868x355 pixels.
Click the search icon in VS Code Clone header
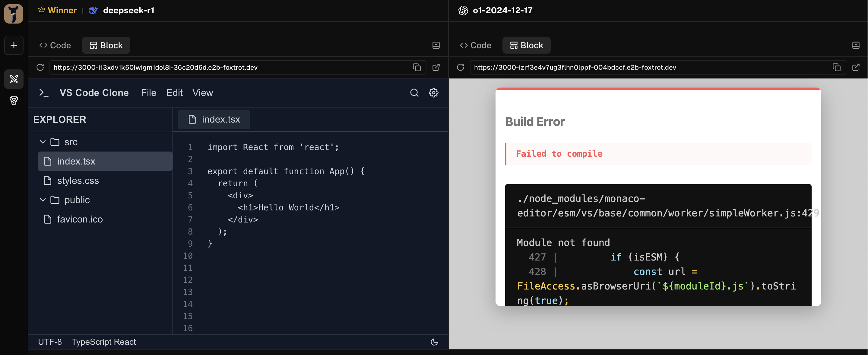click(414, 93)
